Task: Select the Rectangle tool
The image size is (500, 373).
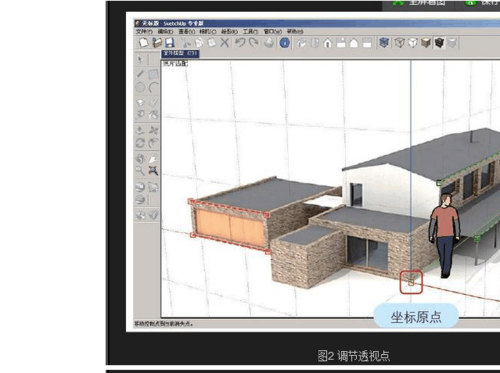Action: pos(153,74)
